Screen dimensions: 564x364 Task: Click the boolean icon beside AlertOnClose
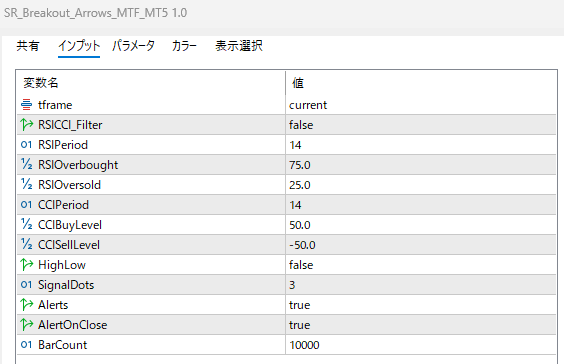pyautogui.click(x=27, y=324)
